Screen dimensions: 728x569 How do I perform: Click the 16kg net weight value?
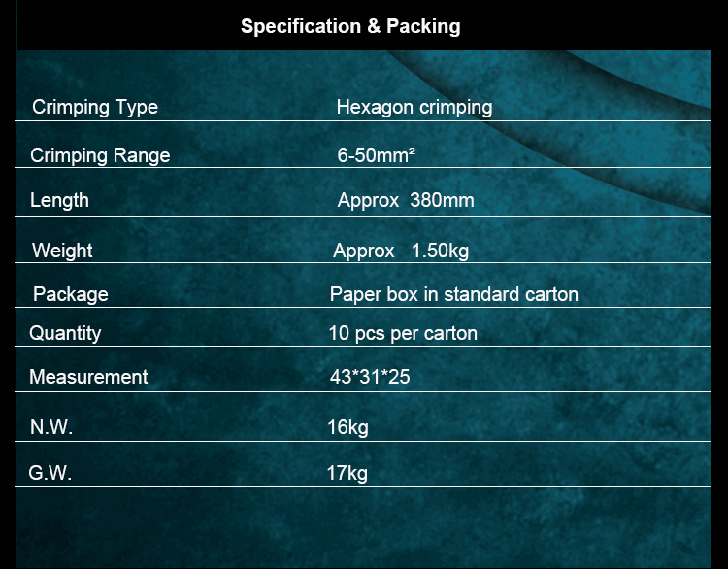point(347,427)
